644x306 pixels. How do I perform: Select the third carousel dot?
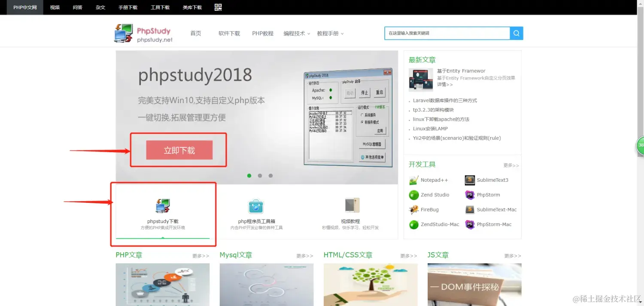[x=270, y=175]
